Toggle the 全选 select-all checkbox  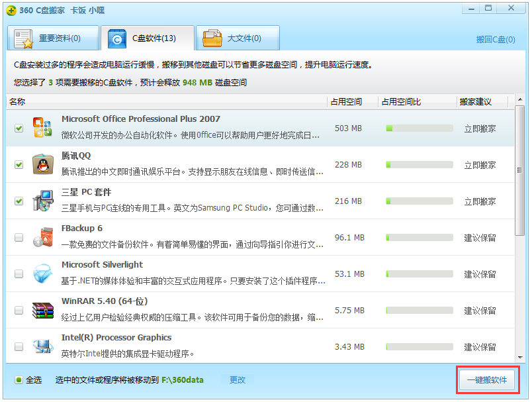[x=19, y=380]
